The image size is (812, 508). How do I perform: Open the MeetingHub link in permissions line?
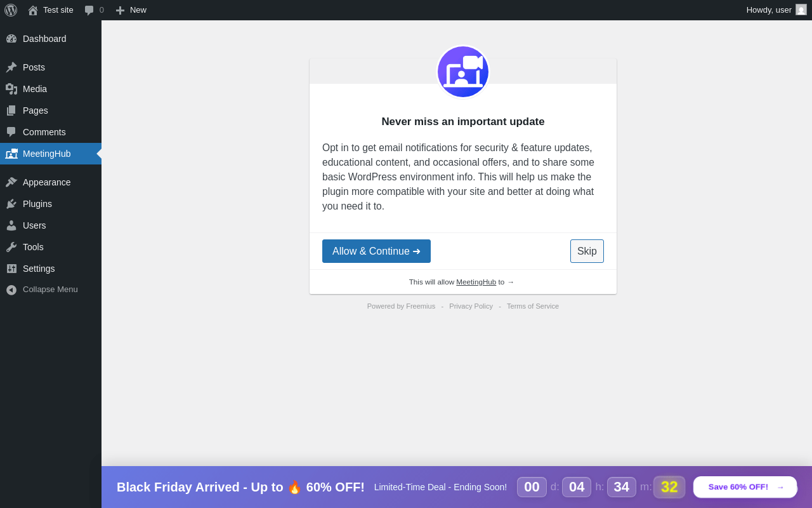(x=476, y=282)
